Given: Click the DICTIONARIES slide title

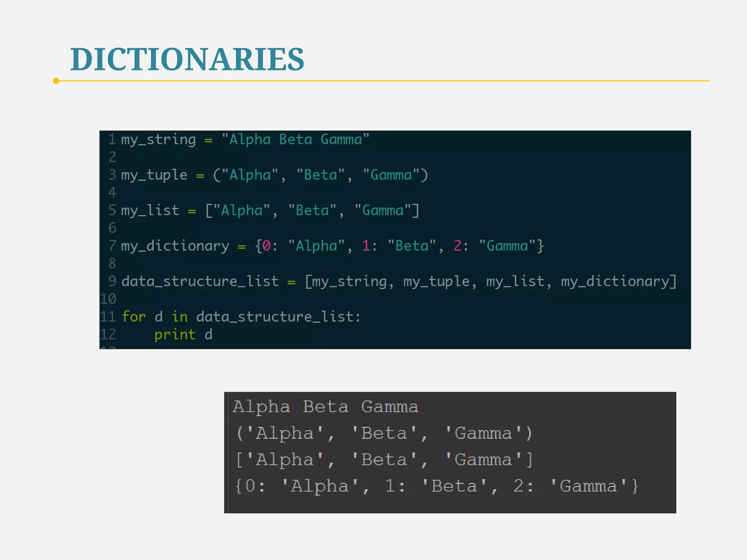Looking at the screenshot, I should 187,59.
